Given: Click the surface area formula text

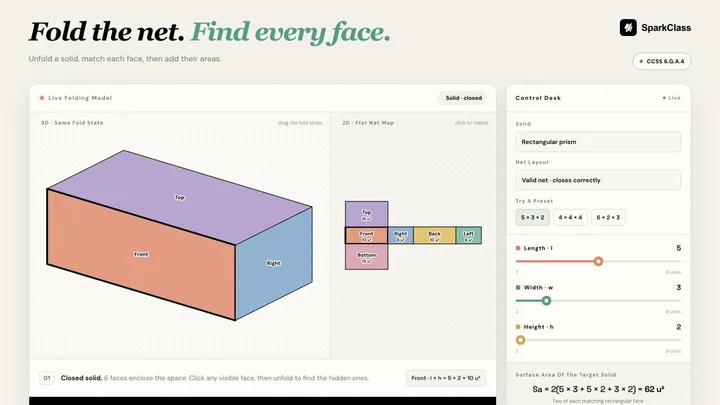Looking at the screenshot, I should [598, 389].
